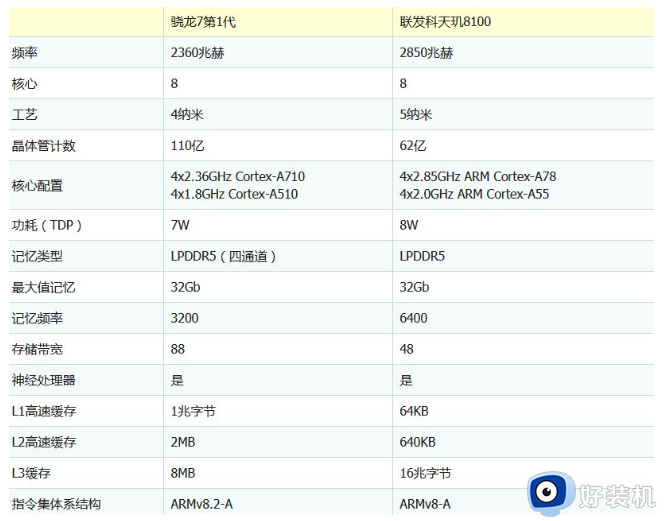Select the 工艺 row label
Screen dimensions: 664x521
25,114
